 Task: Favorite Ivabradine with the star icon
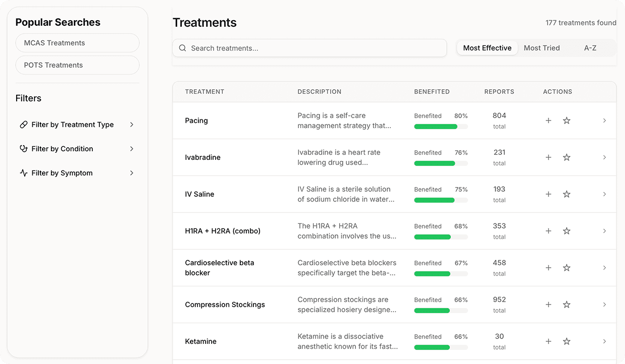566,157
